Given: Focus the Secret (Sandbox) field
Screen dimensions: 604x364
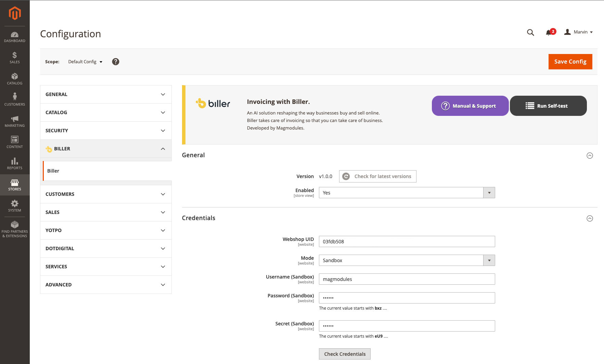Looking at the screenshot, I should click(x=407, y=326).
